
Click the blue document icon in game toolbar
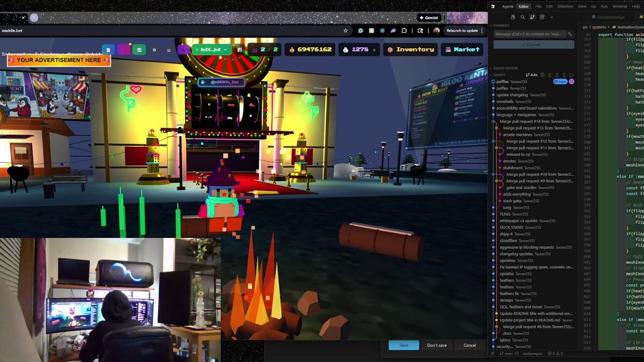point(108,50)
